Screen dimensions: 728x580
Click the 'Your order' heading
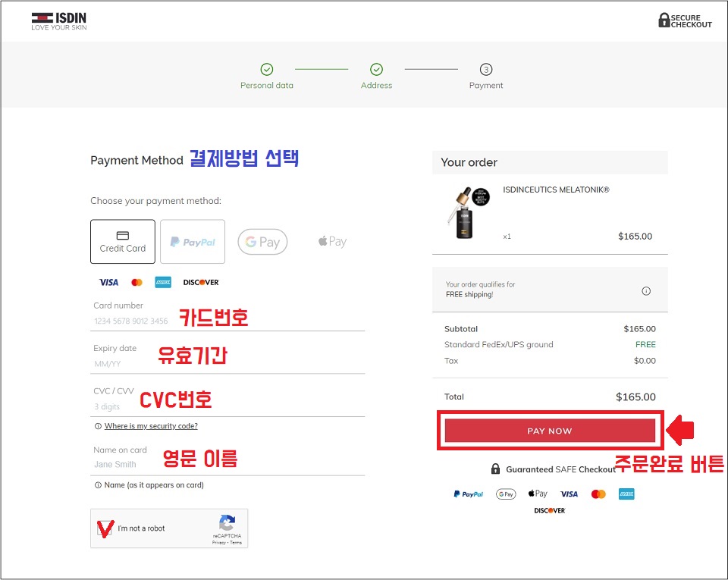click(x=469, y=162)
